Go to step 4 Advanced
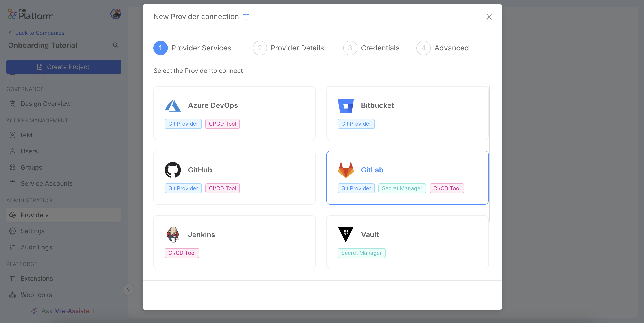Screen dimensions: 644x323 tap(442, 48)
